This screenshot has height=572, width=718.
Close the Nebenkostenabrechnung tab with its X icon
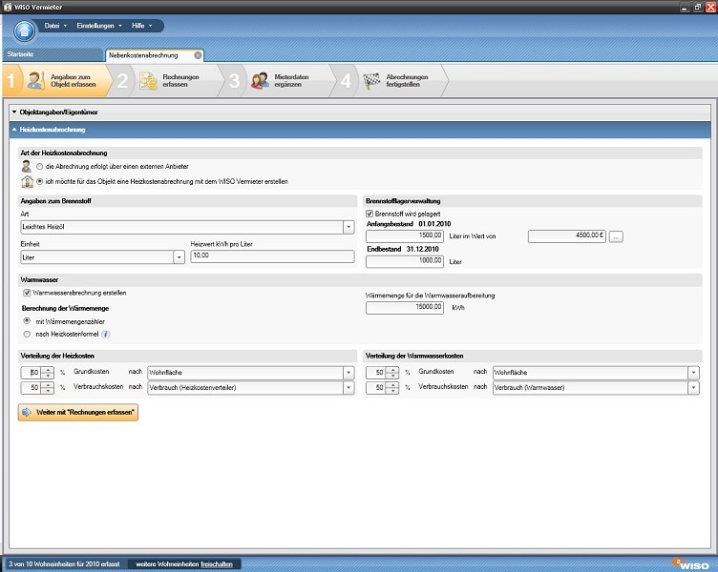pyautogui.click(x=197, y=55)
